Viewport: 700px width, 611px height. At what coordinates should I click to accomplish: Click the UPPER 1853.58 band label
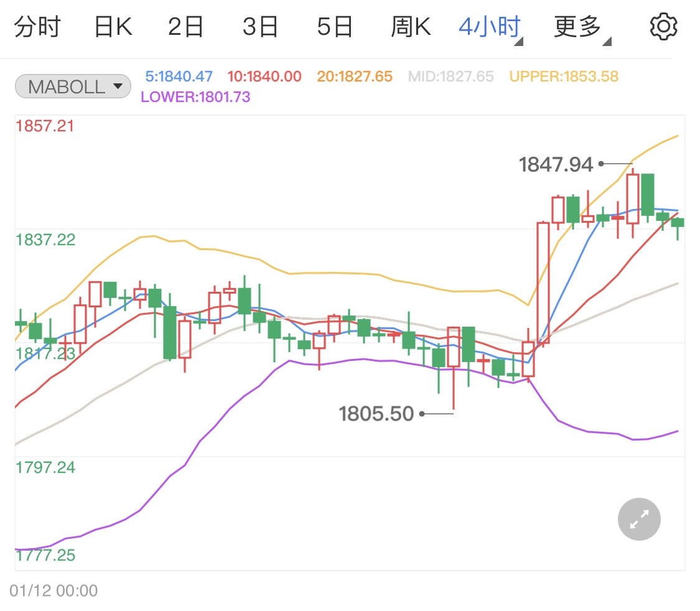pos(564,77)
